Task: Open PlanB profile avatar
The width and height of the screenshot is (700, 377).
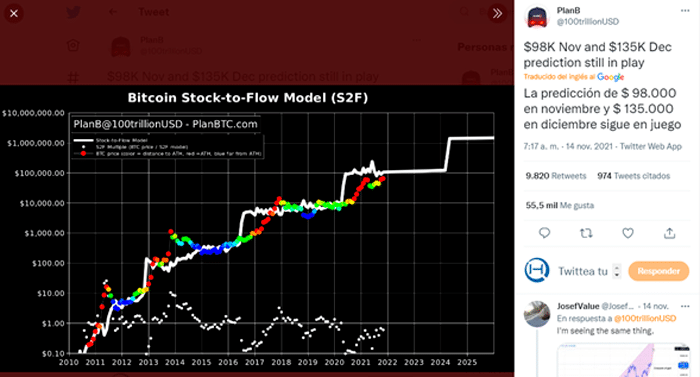Action: [x=537, y=17]
